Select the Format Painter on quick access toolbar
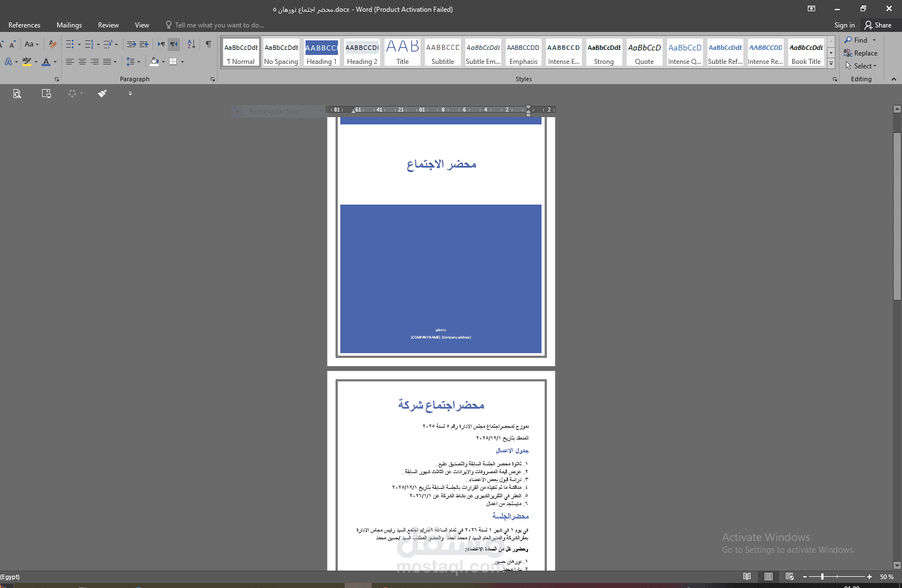902x588 pixels. coord(102,94)
